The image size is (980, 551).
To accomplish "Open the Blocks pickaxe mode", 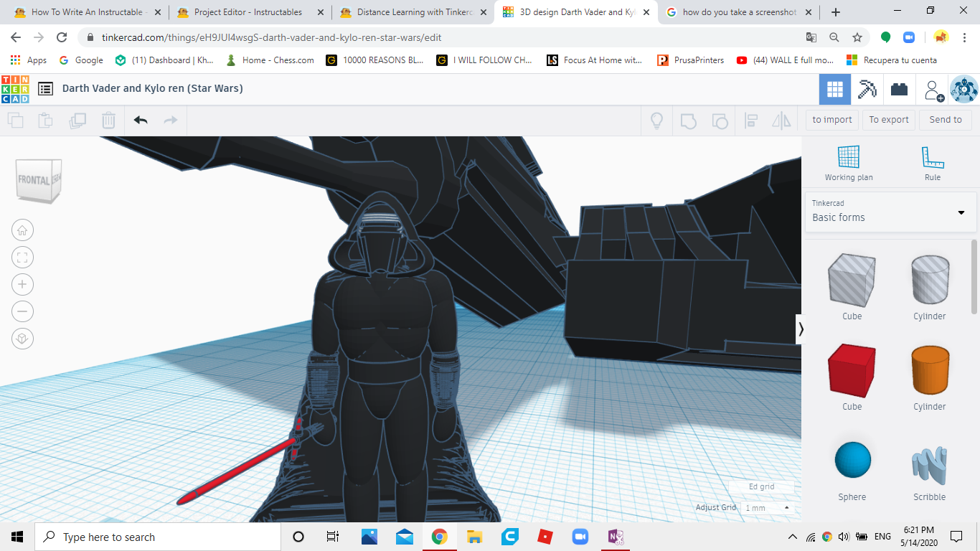I will tap(867, 90).
